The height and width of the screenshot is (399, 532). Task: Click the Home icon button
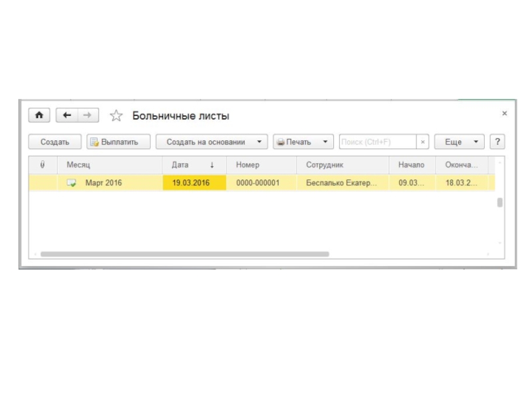tap(39, 116)
